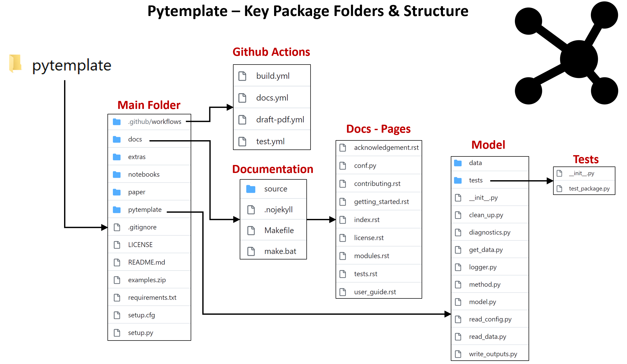The height and width of the screenshot is (364, 627).
Task: Click the file icon beside build.yml
Action: [x=242, y=76]
